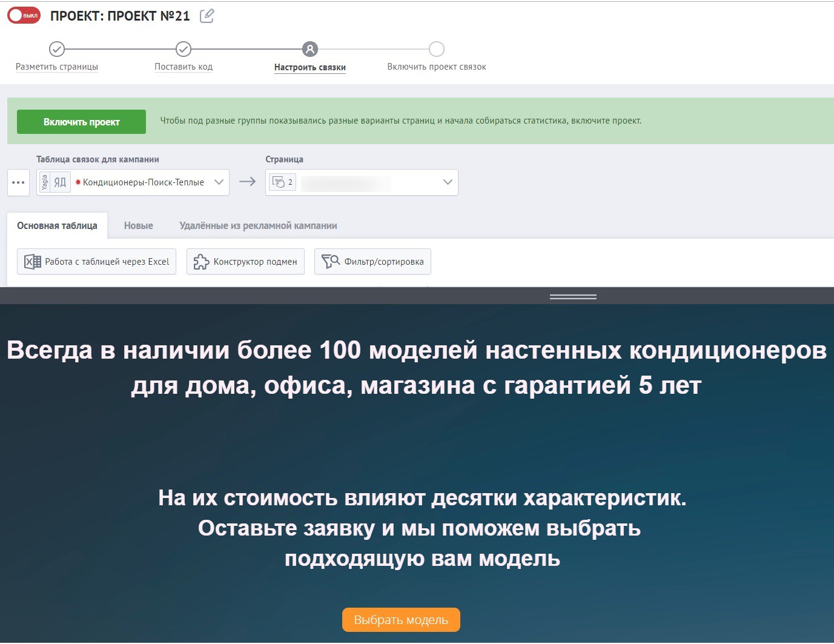Open Фильтр/сортировка
834x644 pixels.
[x=372, y=262]
